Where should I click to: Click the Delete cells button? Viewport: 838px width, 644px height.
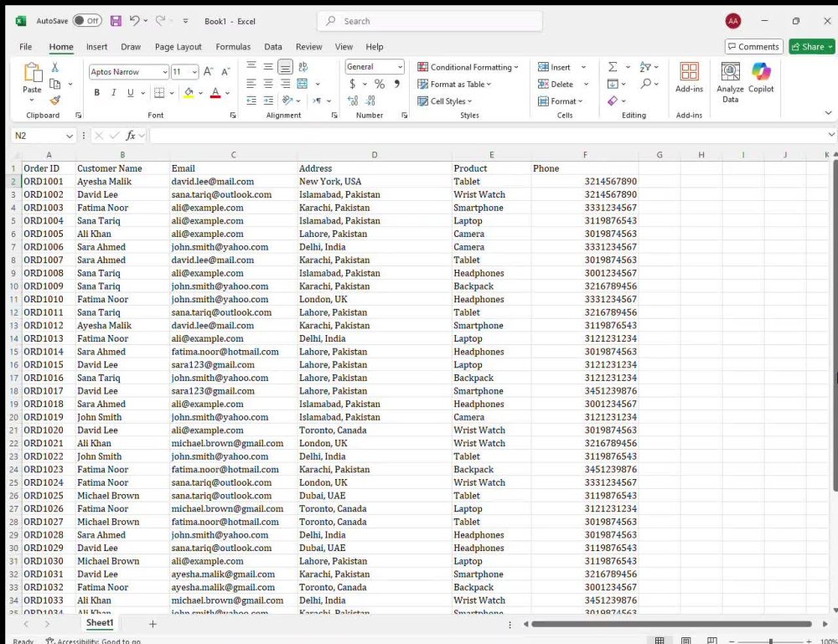(556, 84)
